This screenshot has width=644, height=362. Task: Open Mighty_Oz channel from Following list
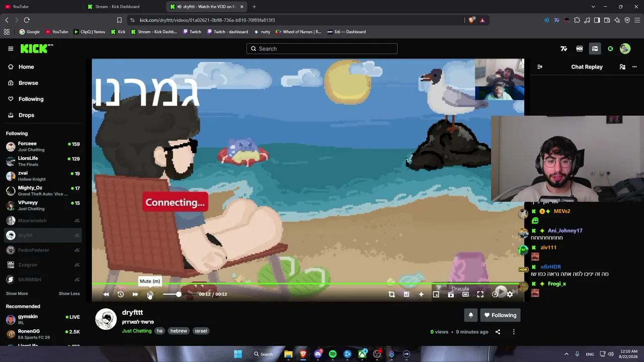(43, 191)
